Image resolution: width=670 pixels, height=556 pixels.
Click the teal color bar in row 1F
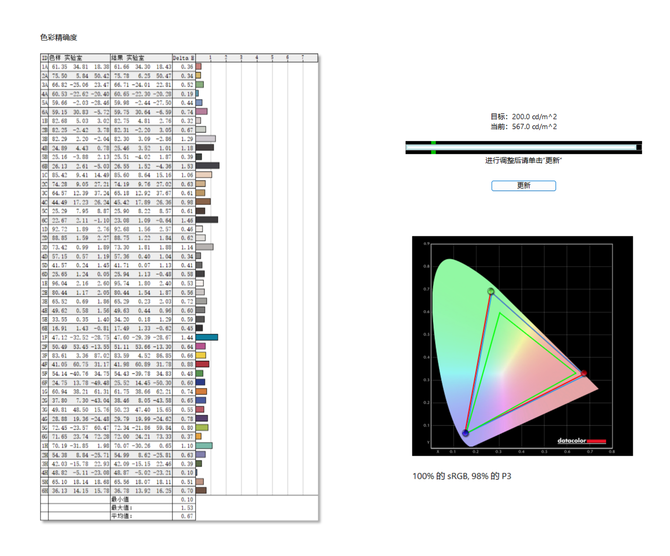click(207, 337)
